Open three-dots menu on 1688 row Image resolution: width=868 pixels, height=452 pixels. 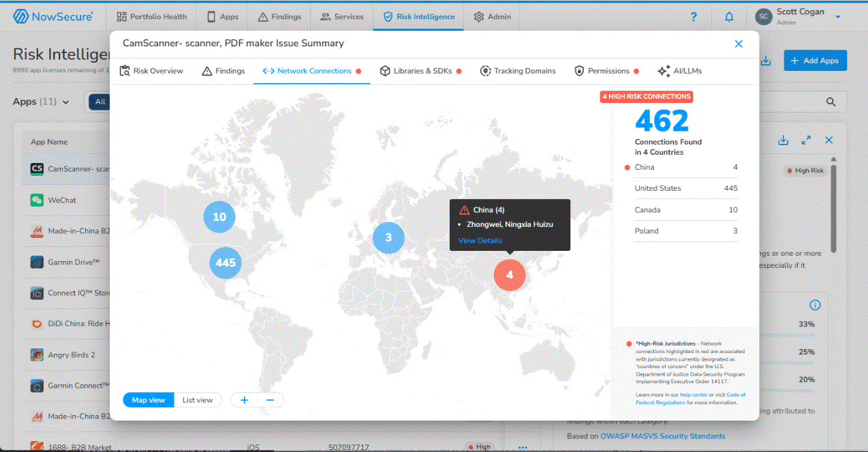523,447
